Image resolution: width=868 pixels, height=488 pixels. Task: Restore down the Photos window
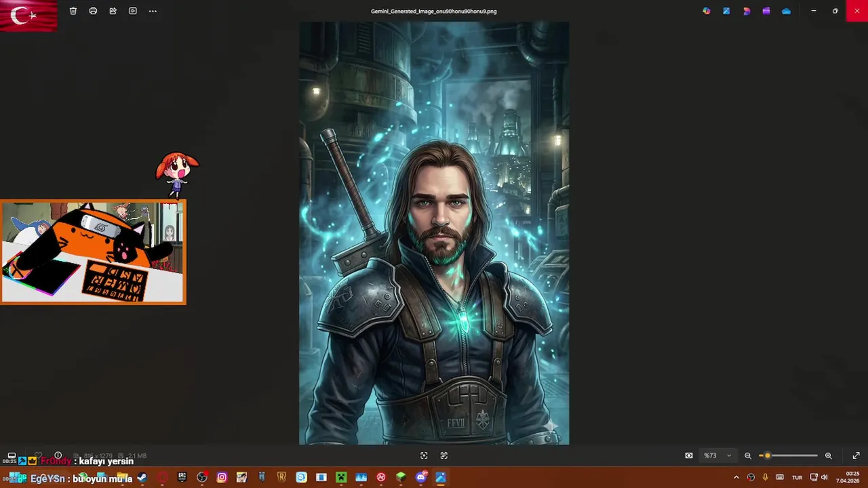point(835,11)
